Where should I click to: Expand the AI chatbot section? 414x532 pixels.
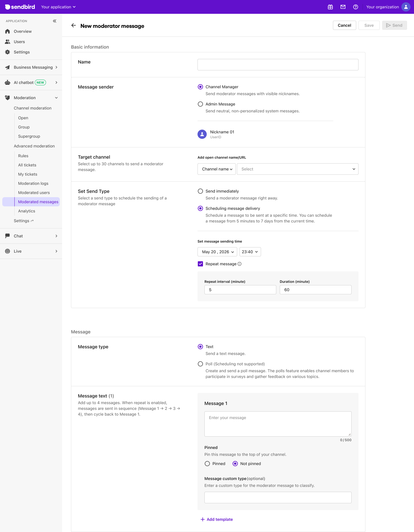point(56,82)
